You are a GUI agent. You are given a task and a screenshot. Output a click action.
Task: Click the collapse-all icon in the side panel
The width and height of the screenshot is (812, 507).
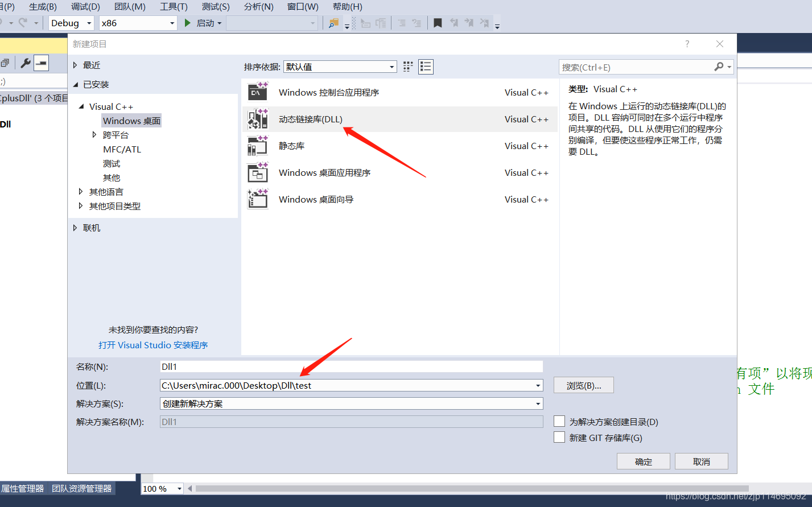5,63
